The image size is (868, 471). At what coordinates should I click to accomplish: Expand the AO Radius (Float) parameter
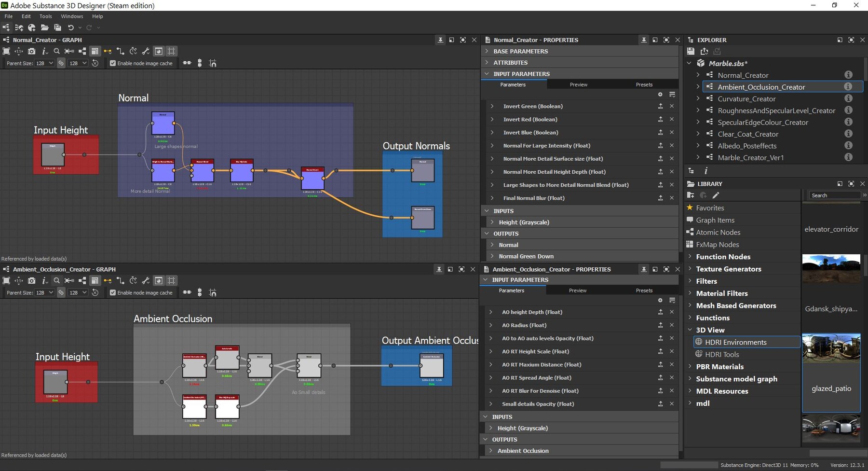tap(491, 325)
